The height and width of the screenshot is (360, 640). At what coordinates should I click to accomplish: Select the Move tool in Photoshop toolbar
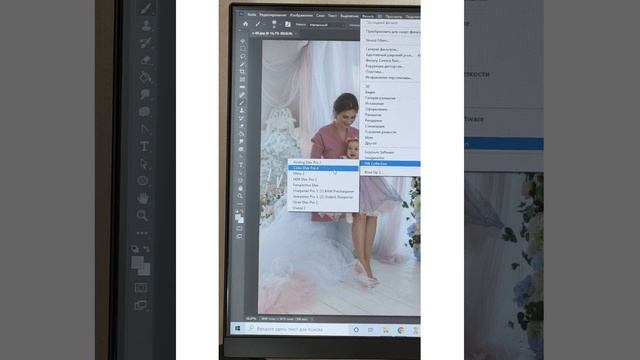[x=243, y=41]
